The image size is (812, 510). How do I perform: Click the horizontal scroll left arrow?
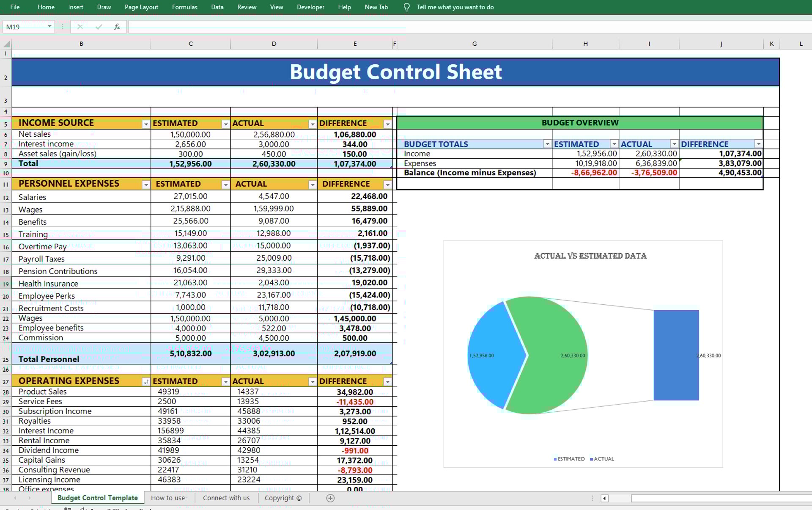604,498
